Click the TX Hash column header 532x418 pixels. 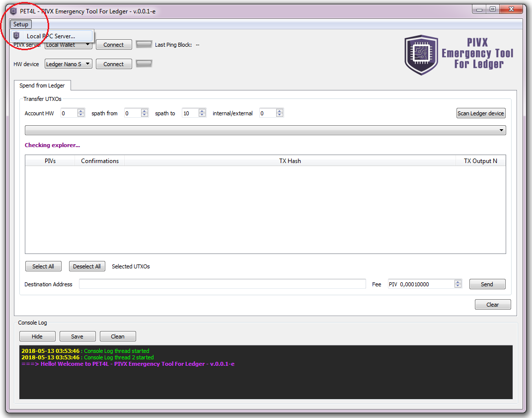(290, 161)
